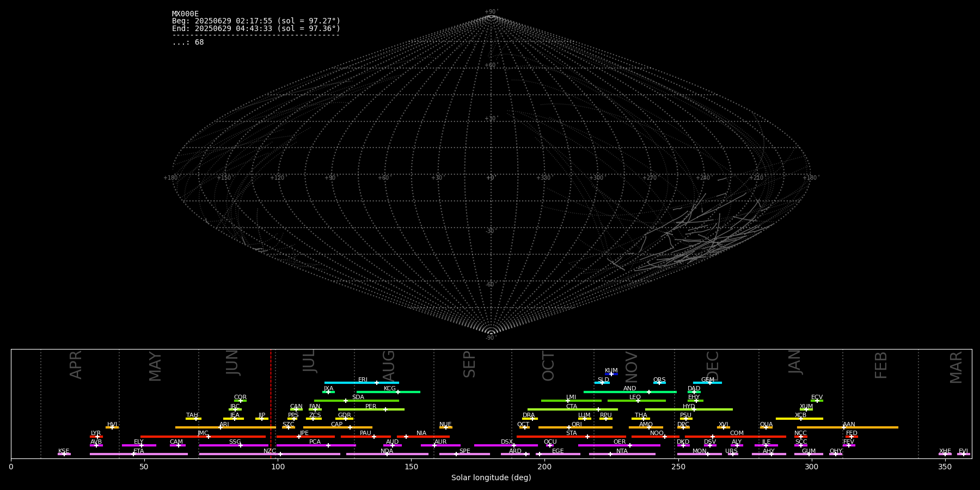This screenshot has width=980, height=490.
Task: Click the APR month label
Action: 76,365
